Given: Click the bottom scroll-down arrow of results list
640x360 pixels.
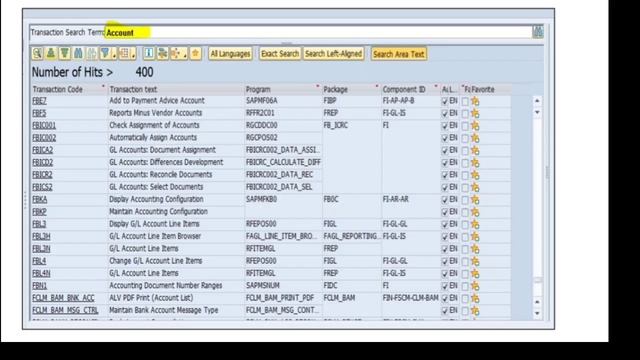Looking at the screenshot, I should pos(537,313).
